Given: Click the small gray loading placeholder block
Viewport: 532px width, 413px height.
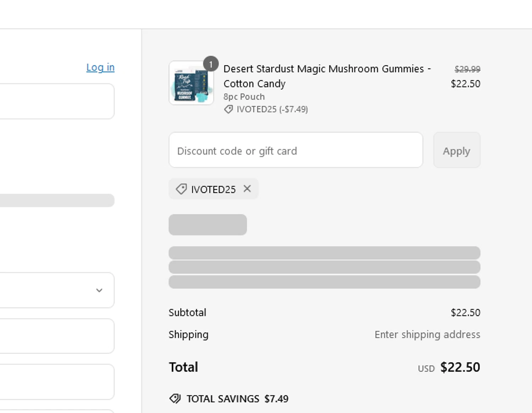Looking at the screenshot, I should (x=207, y=225).
